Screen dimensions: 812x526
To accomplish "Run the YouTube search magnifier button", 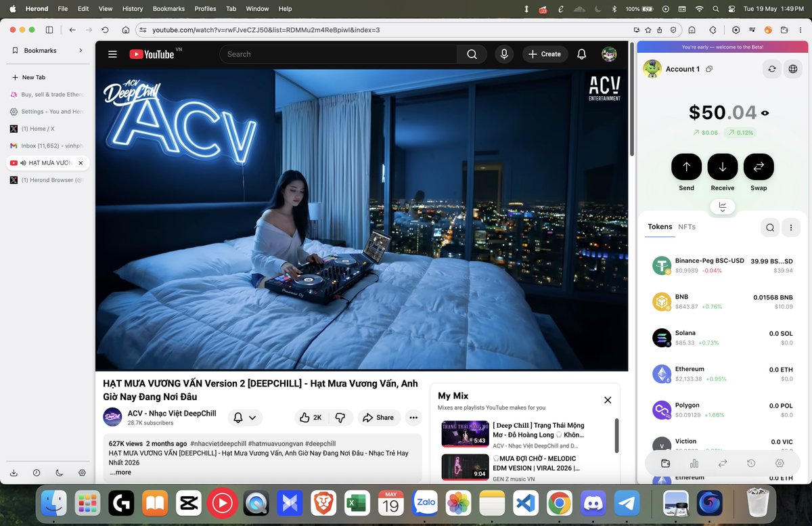I will point(472,54).
